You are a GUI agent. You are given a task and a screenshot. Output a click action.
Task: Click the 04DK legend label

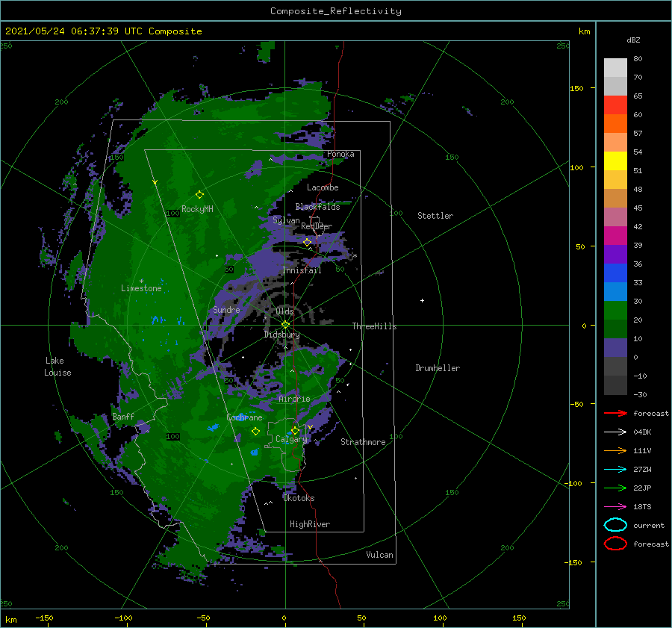click(x=642, y=432)
